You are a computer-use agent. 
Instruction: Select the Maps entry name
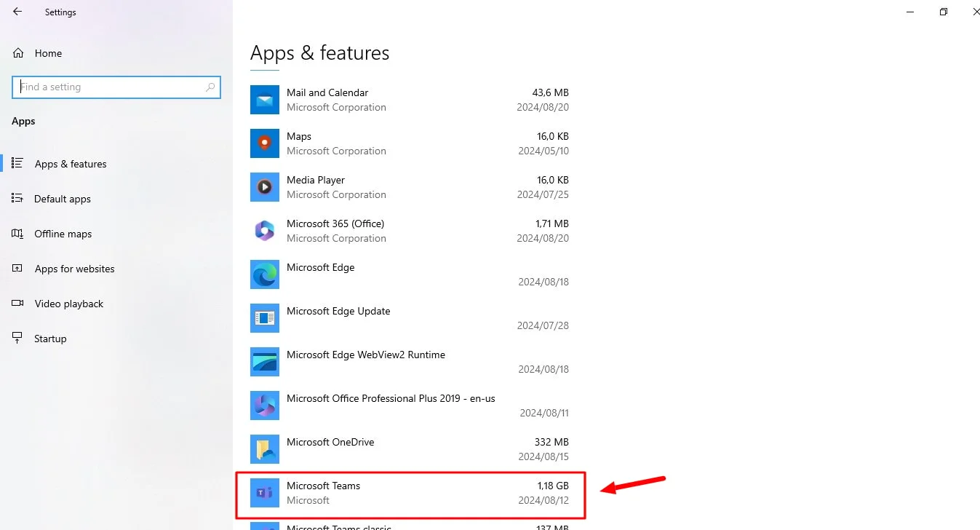click(299, 136)
